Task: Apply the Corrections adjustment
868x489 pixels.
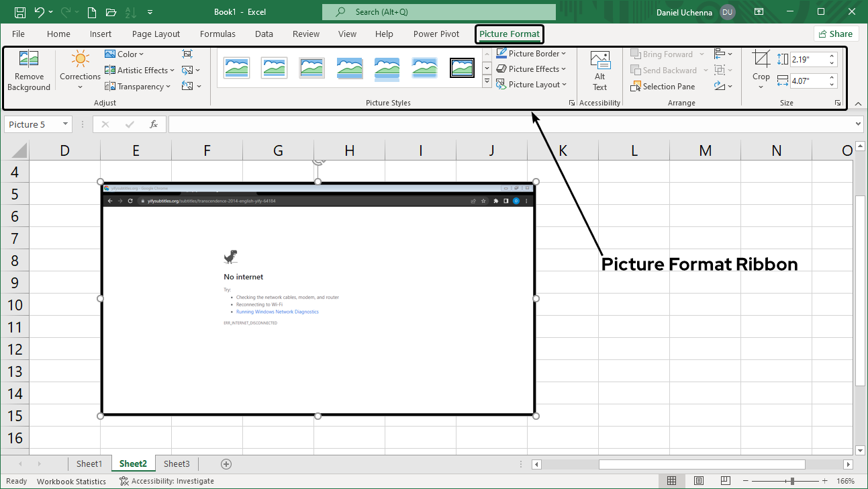Action: (x=79, y=69)
